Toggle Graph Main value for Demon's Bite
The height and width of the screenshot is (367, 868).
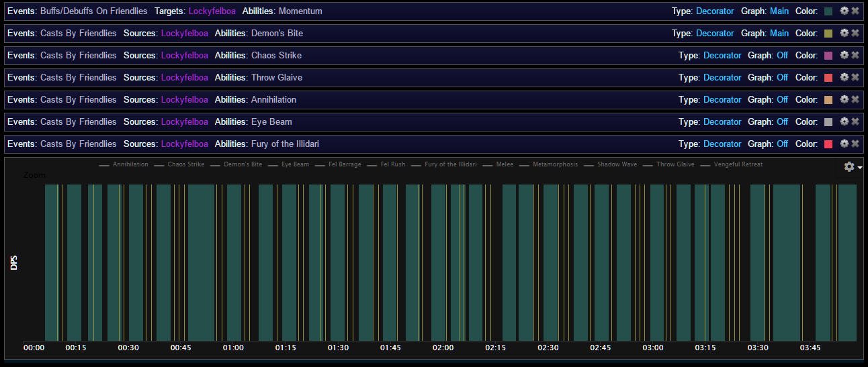tap(779, 34)
